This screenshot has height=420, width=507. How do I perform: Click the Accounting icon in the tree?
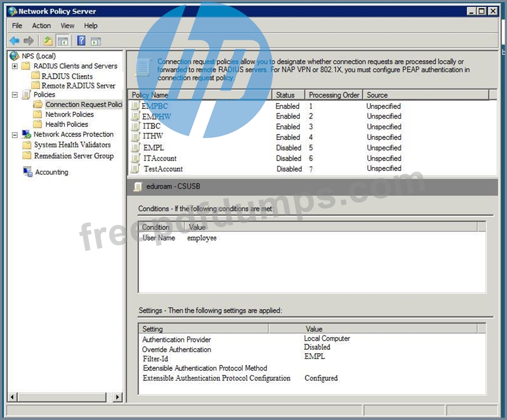pyautogui.click(x=27, y=172)
